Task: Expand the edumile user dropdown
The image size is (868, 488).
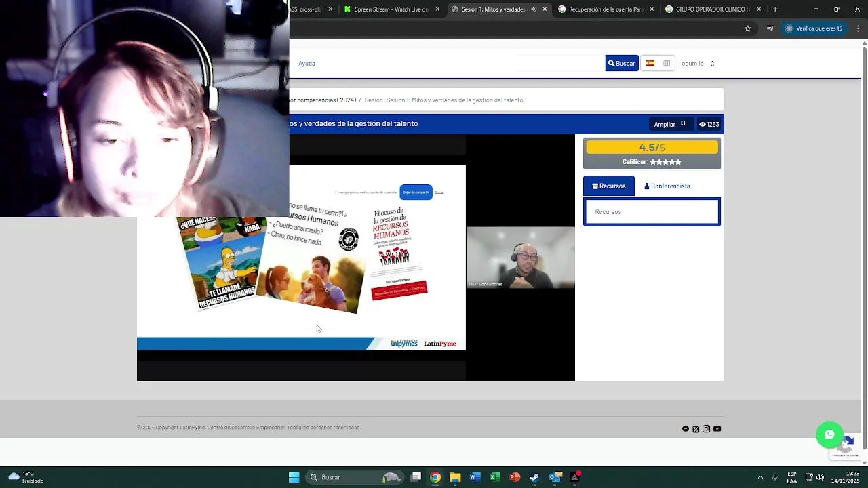Action: click(698, 64)
